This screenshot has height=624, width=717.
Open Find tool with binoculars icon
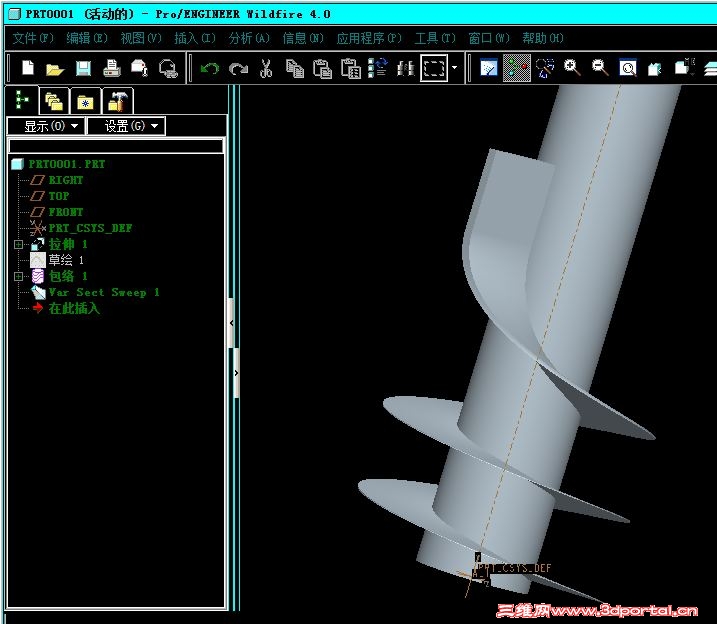406,69
